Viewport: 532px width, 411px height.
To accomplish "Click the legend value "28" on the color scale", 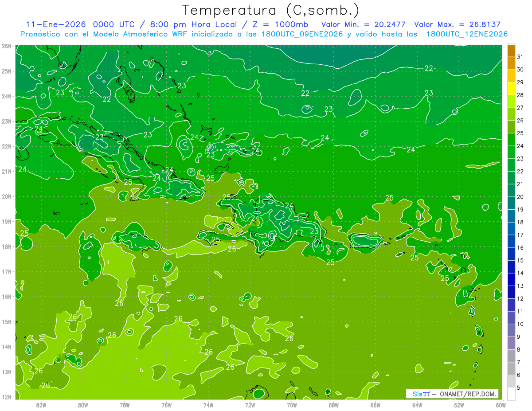I will pos(520,95).
